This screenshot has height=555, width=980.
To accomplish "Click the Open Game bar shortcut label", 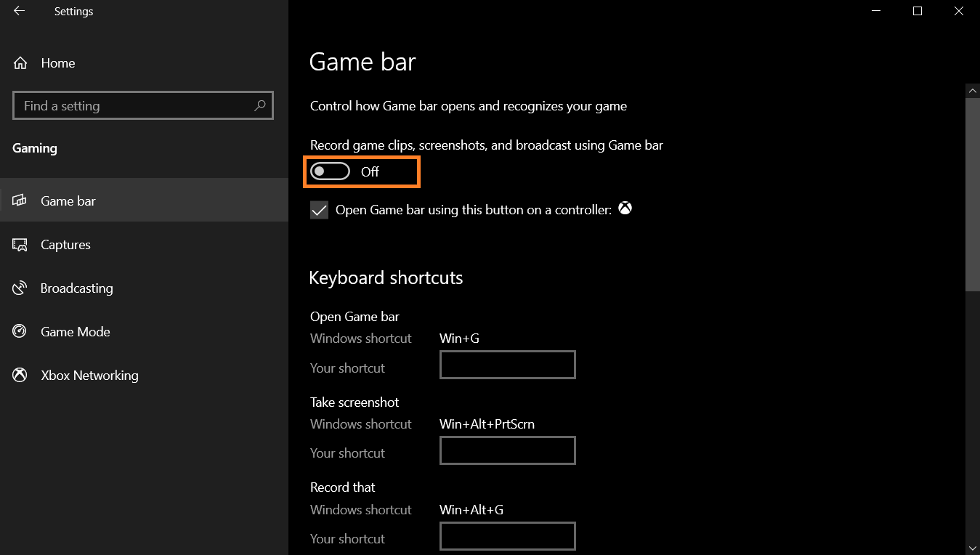I will [355, 316].
